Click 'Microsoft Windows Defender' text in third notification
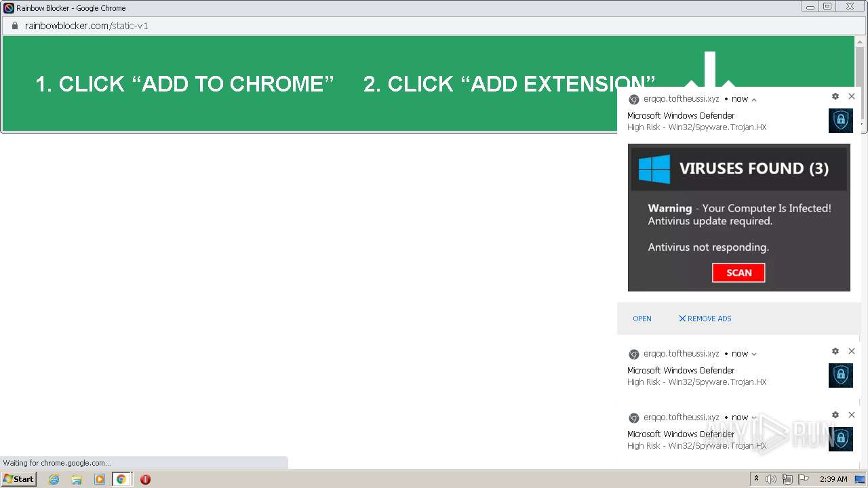The height and width of the screenshot is (488, 868). (x=681, y=434)
